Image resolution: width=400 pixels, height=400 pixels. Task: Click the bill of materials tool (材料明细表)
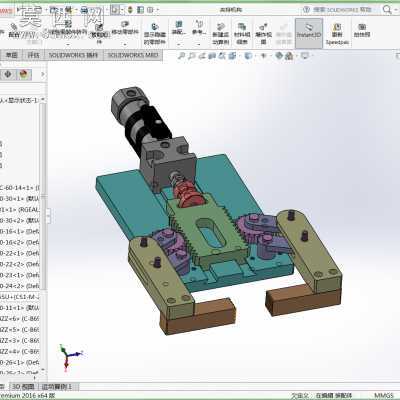coord(242,33)
